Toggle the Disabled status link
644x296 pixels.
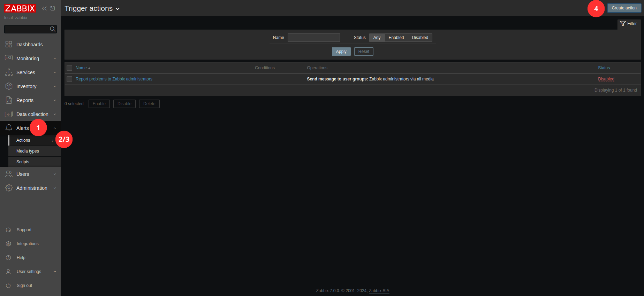tap(606, 79)
